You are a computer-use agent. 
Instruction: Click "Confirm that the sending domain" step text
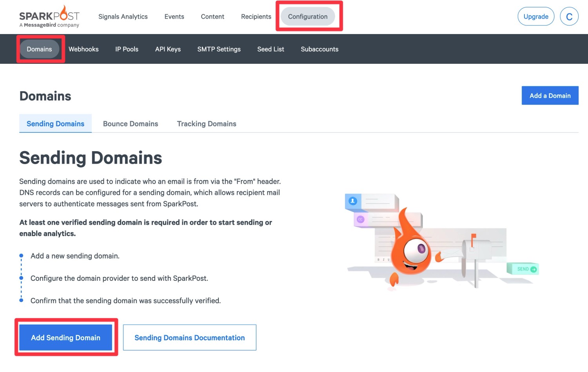(125, 301)
